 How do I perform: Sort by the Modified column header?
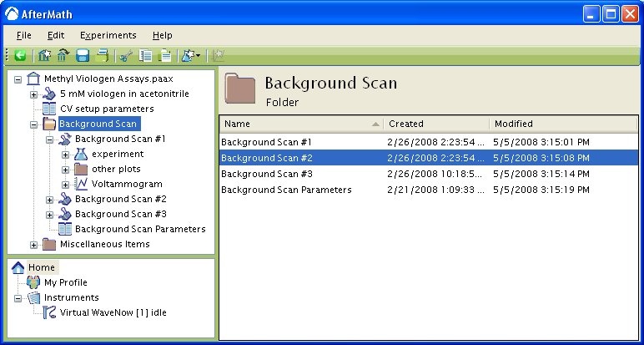563,124
